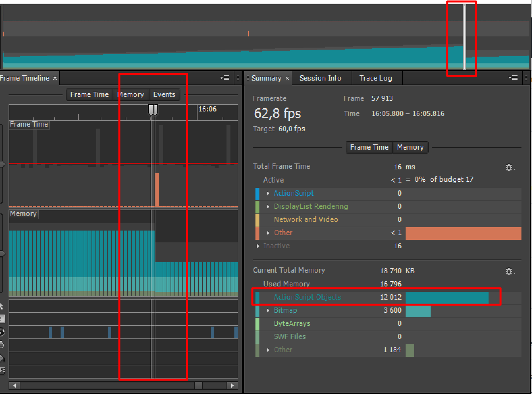This screenshot has width=532, height=394.
Task: Click the scrollbar right arrow button
Action: (232, 385)
